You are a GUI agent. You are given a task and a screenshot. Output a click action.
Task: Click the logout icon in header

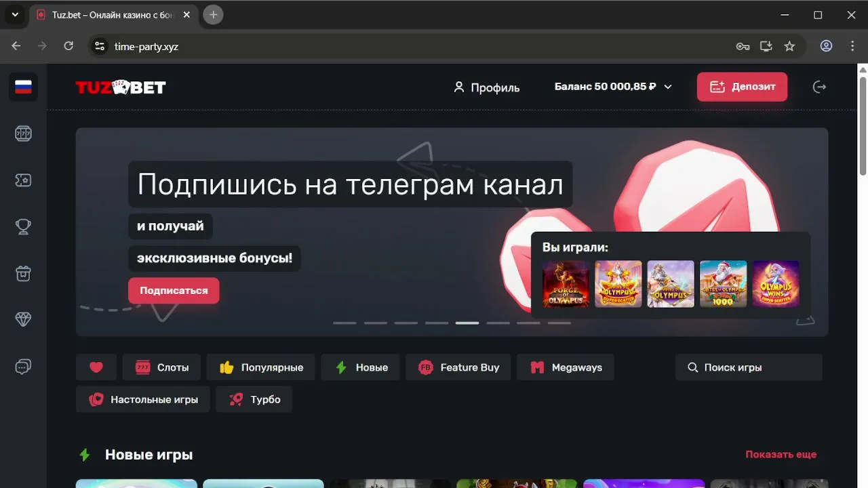[x=819, y=87]
